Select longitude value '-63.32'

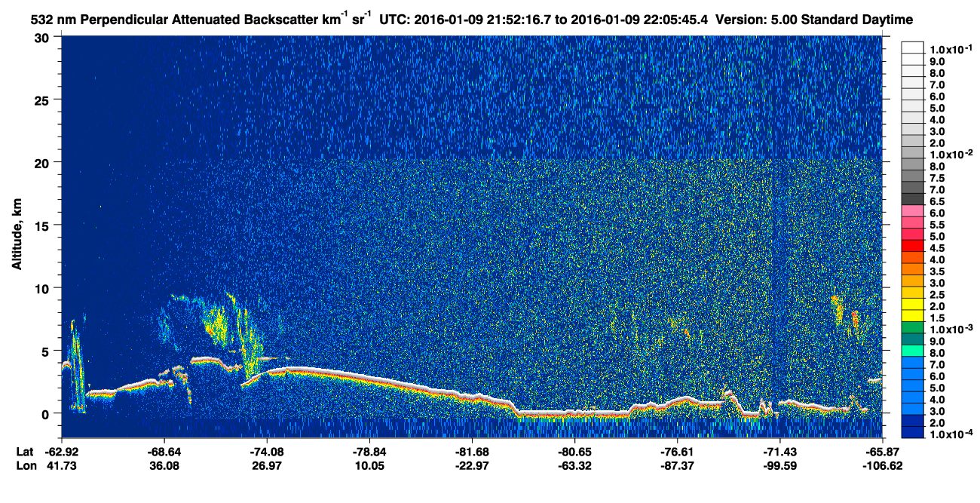574,465
